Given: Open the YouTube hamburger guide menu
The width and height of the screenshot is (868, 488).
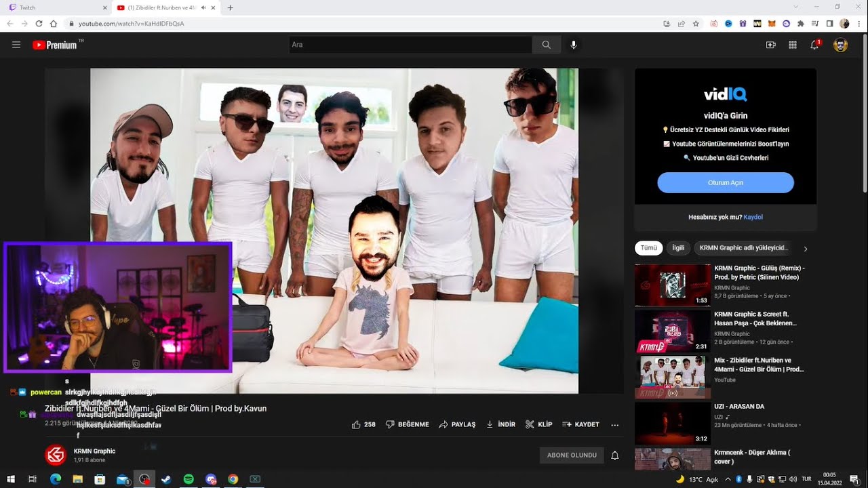Looking at the screenshot, I should click(x=16, y=45).
